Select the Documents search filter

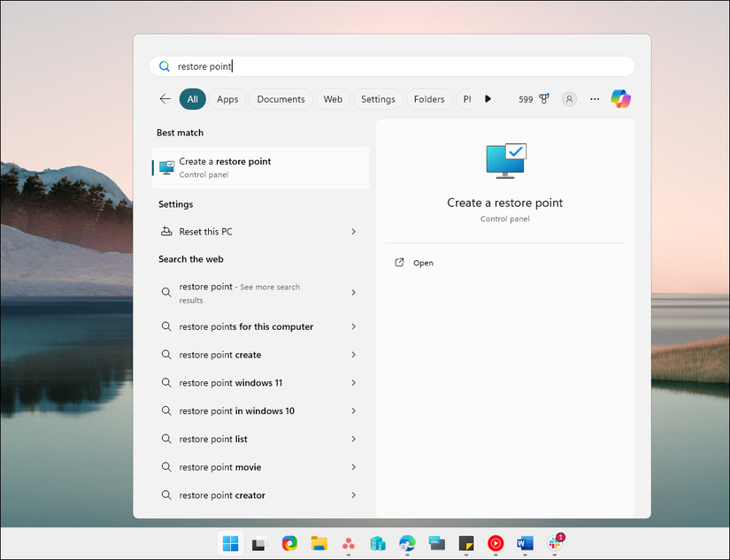click(280, 99)
